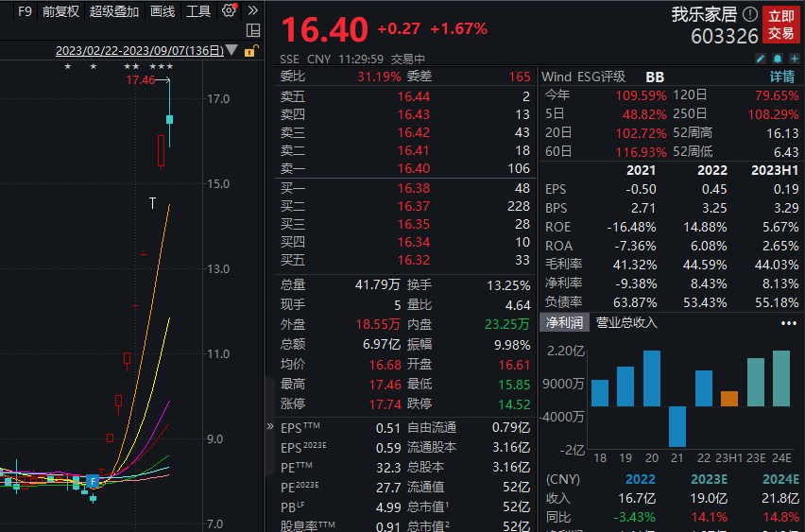This screenshot has height=532, width=805.
Task: Click the layout panel icon
Action: tap(252, 30)
